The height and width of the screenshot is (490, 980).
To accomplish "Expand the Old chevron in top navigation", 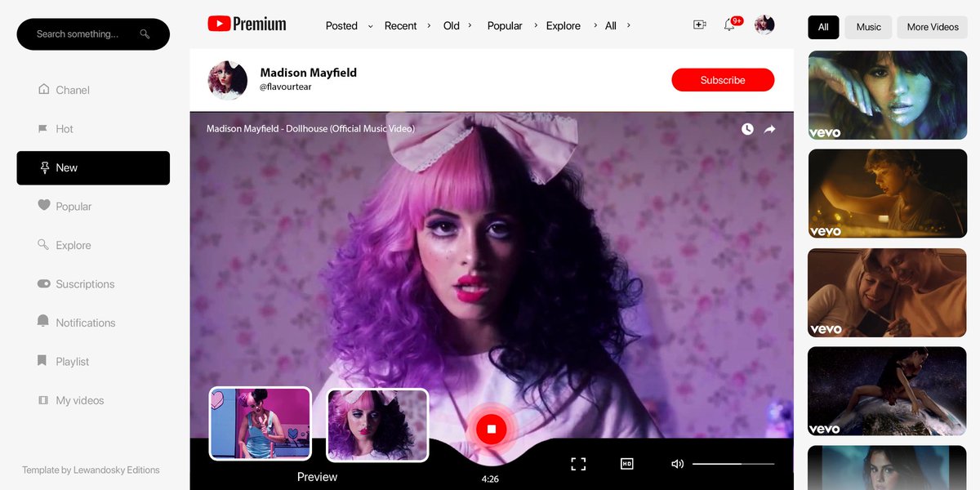I will [x=470, y=25].
